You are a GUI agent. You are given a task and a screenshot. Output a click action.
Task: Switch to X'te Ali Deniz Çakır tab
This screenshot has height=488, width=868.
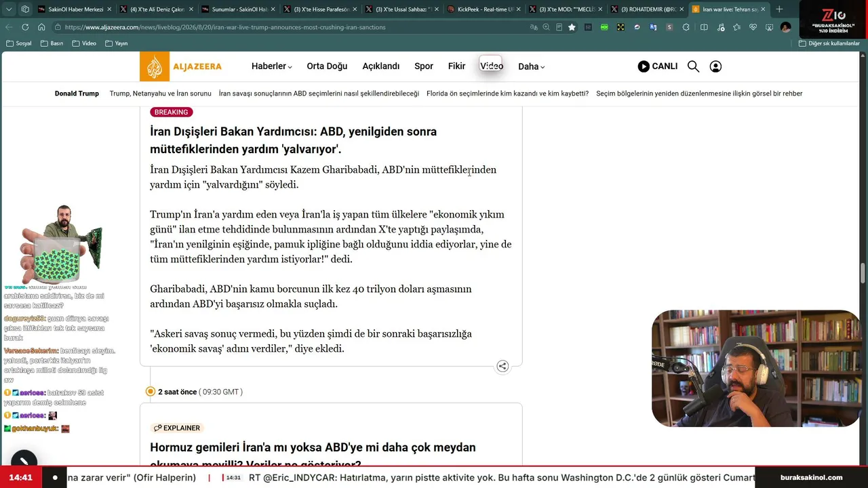155,9
